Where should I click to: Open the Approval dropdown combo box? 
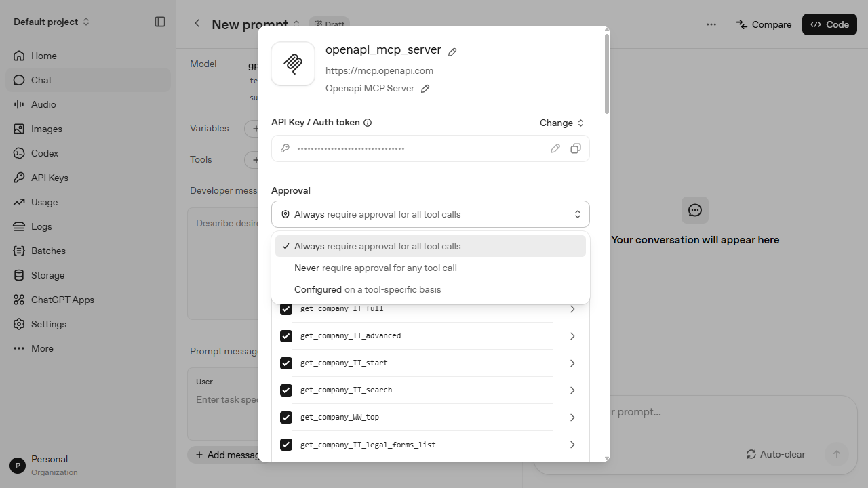click(431, 214)
